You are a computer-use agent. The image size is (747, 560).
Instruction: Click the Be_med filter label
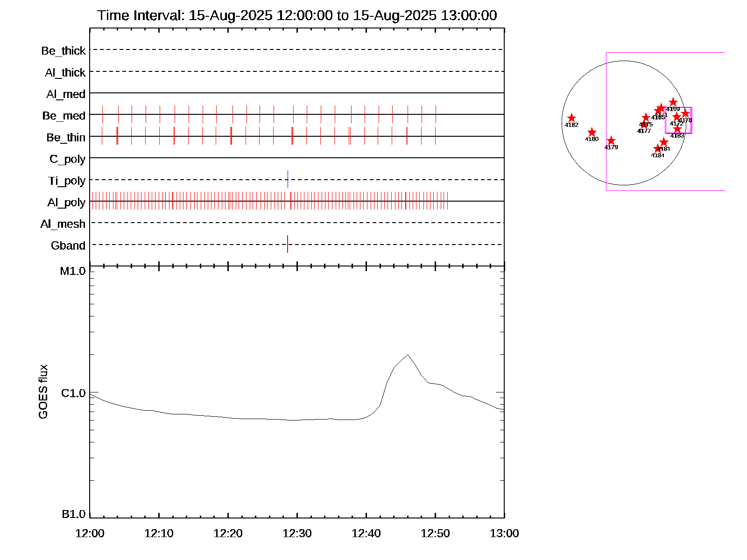pyautogui.click(x=64, y=116)
